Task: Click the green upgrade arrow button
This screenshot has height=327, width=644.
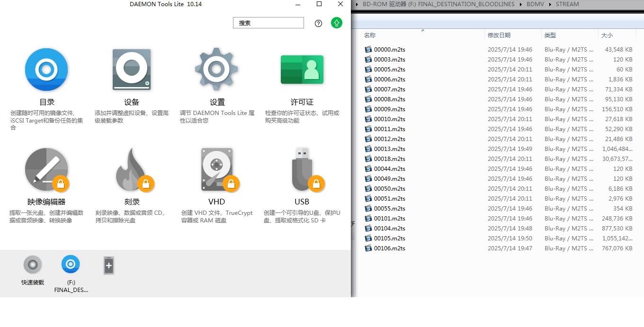Action: point(336,23)
